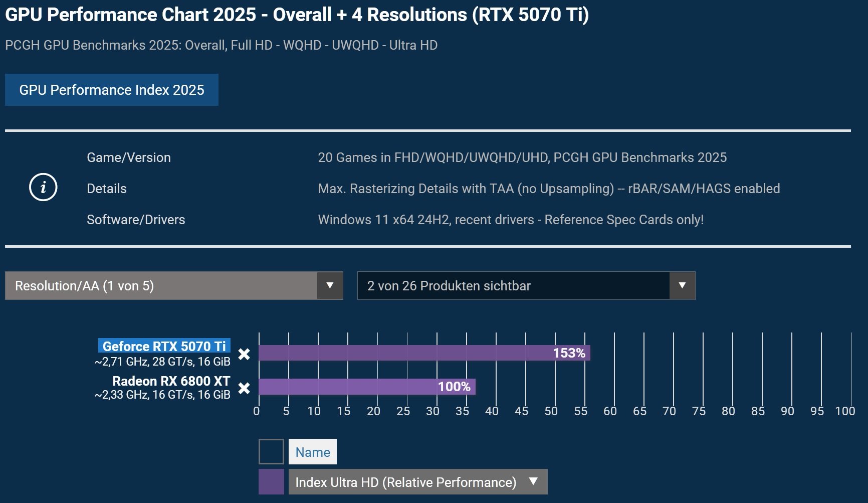Viewport: 868px width, 503px height.
Task: Click the axis label 50 on the chart
Action: coord(551,411)
